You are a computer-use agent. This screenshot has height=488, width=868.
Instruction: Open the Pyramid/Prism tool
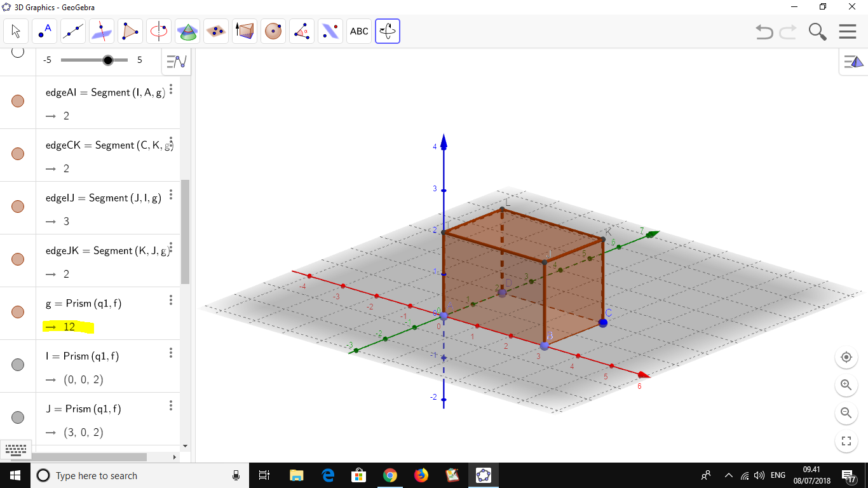(x=244, y=30)
